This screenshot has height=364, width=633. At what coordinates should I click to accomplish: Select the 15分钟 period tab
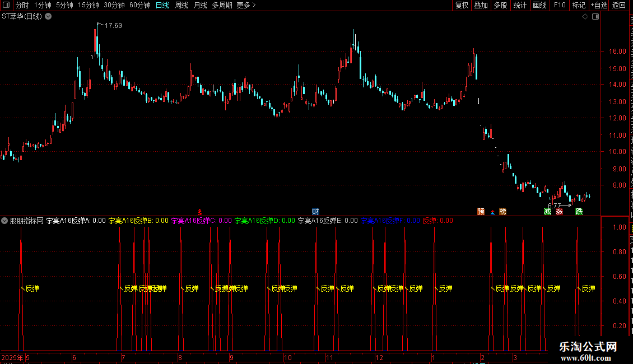click(x=89, y=5)
